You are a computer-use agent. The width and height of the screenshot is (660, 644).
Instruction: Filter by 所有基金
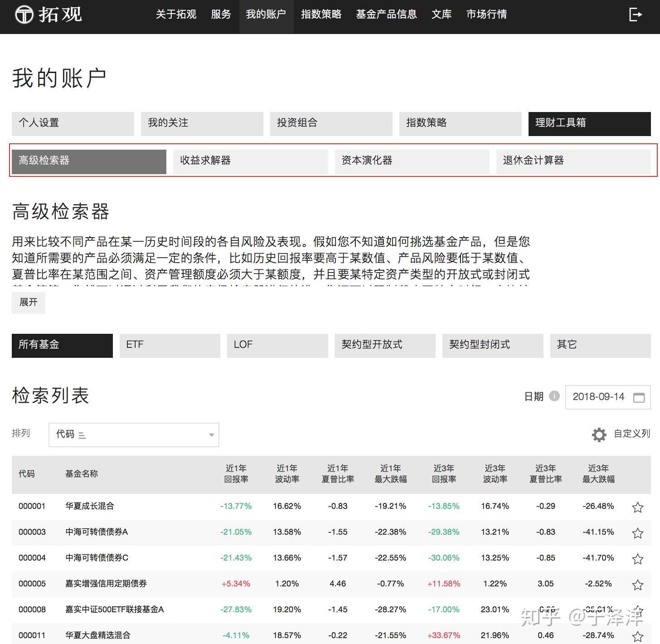click(62, 346)
